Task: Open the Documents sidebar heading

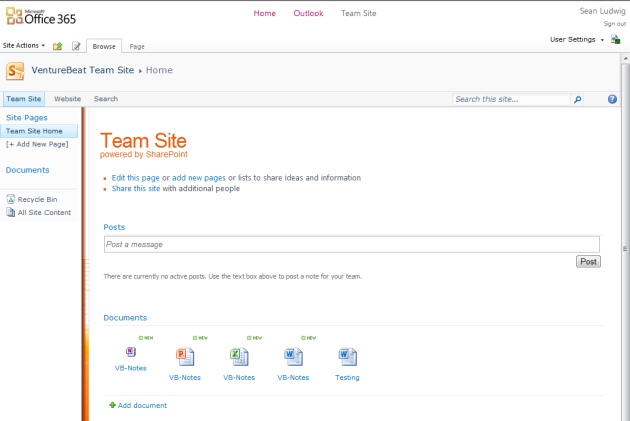Action: tap(27, 170)
